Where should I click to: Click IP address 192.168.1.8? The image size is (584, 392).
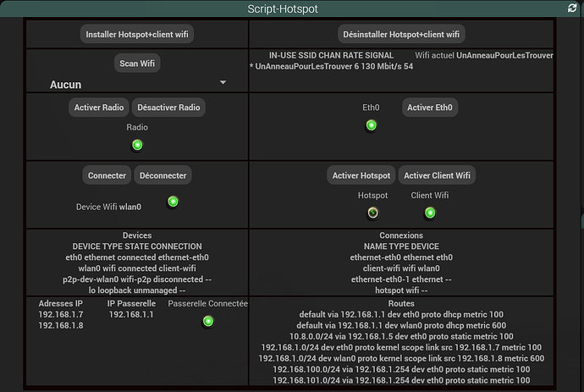(x=61, y=326)
